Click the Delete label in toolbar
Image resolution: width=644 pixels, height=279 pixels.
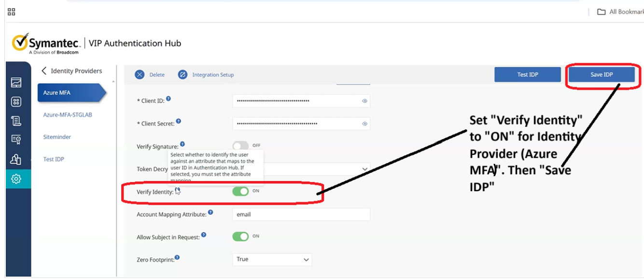pyautogui.click(x=157, y=75)
